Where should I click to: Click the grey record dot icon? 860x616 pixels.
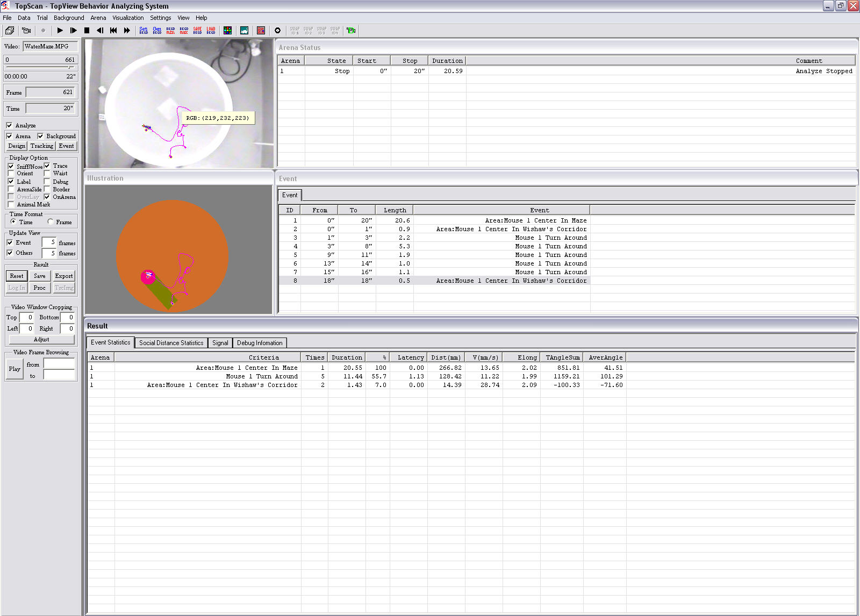43,31
